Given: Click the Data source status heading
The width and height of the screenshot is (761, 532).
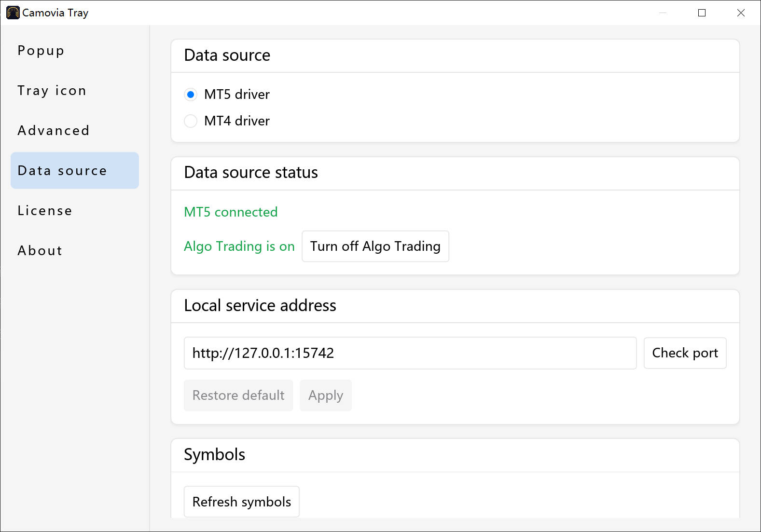Looking at the screenshot, I should click(x=251, y=173).
